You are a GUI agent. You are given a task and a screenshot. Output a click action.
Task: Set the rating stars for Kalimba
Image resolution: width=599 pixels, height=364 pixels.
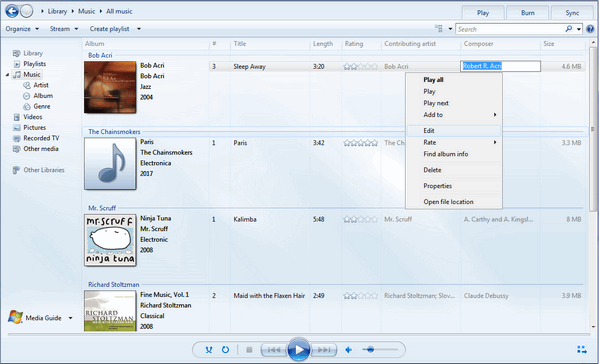pyautogui.click(x=360, y=220)
